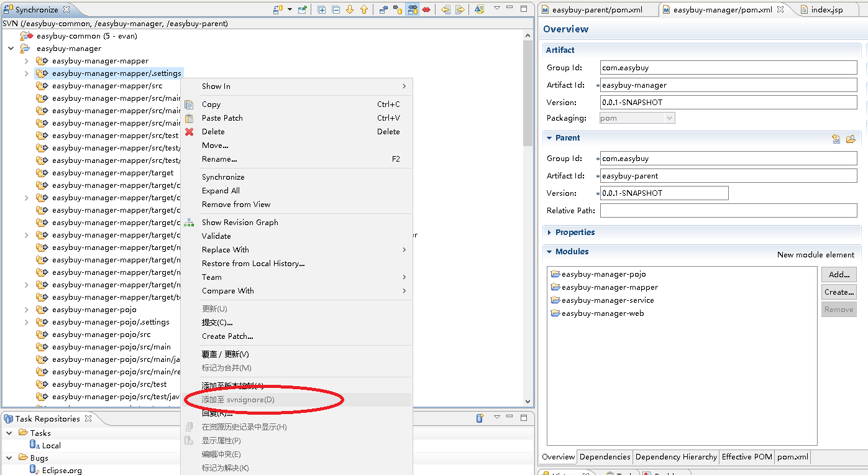Collapse the Parent section
Screen dimensions: 868x475
[549, 138]
